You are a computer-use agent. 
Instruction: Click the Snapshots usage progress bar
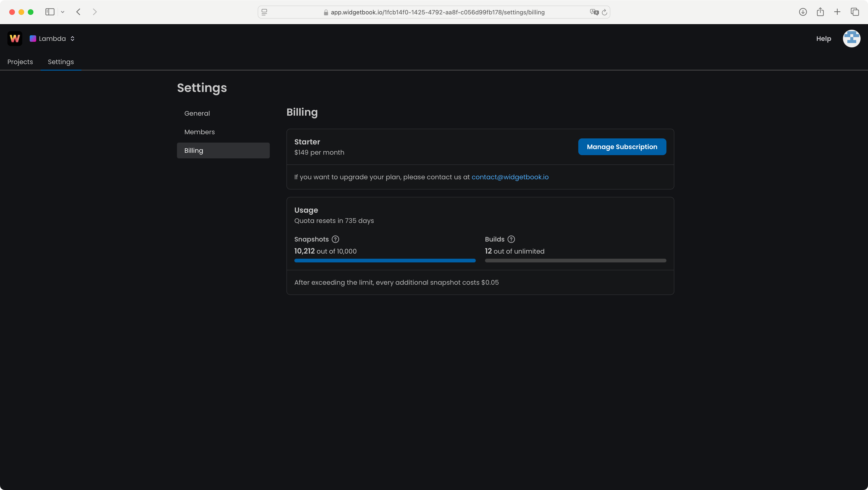coord(385,260)
